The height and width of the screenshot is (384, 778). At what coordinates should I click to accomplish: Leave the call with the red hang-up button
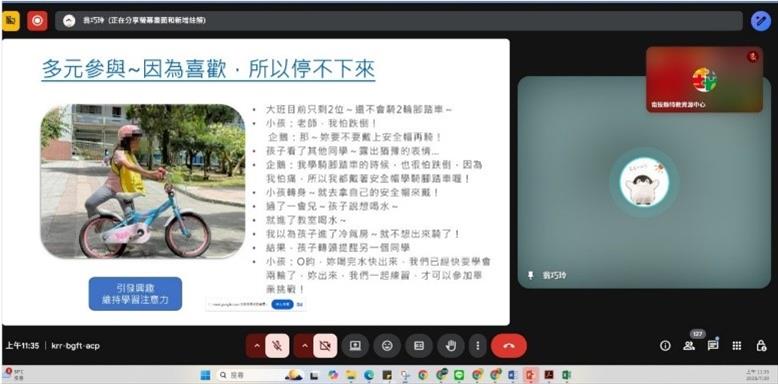click(x=509, y=346)
